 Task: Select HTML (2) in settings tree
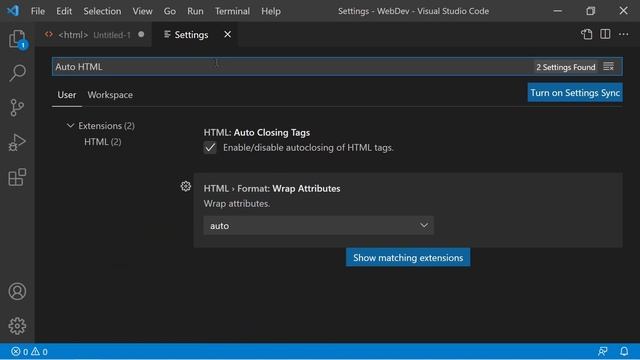102,142
